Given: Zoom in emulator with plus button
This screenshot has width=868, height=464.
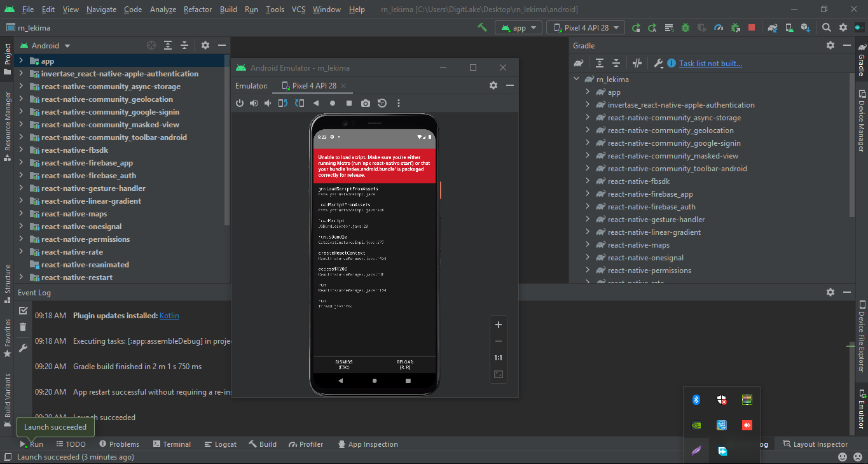Looking at the screenshot, I should 499,325.
